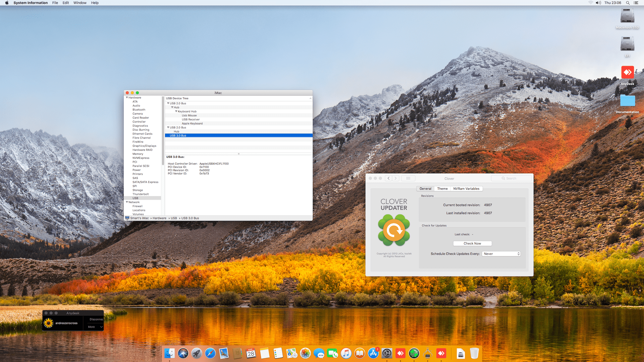Open Reminders from the dock

click(x=278, y=353)
